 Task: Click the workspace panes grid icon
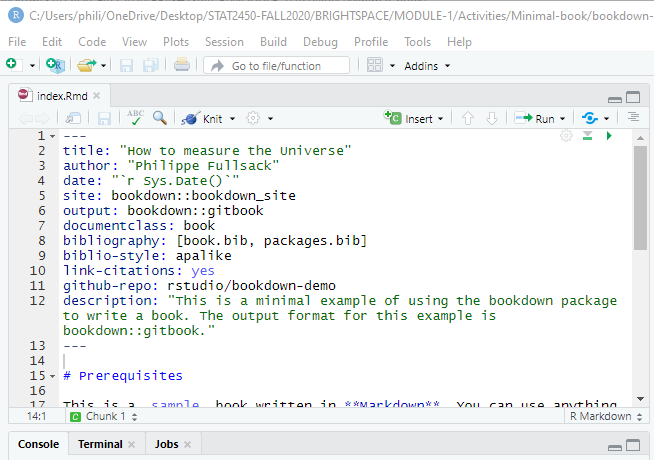pyautogui.click(x=374, y=65)
